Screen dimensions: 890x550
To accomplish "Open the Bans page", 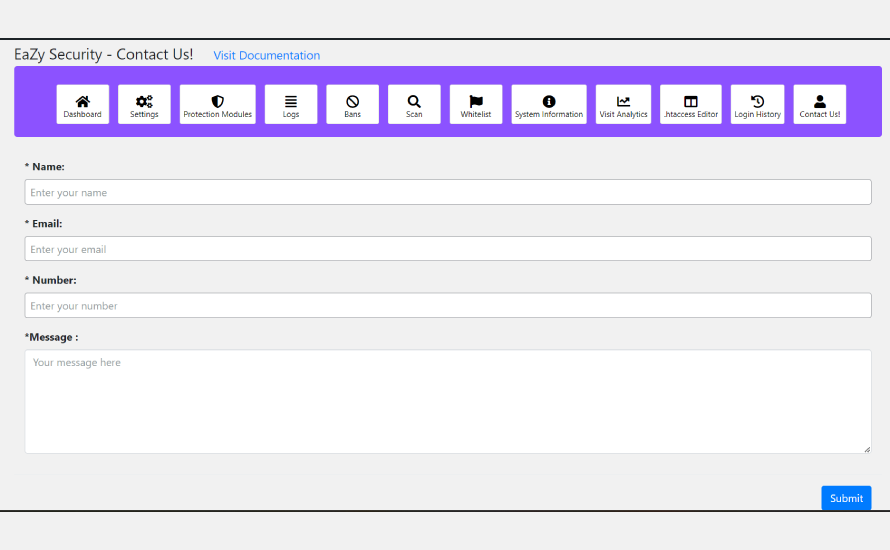I will (x=352, y=104).
